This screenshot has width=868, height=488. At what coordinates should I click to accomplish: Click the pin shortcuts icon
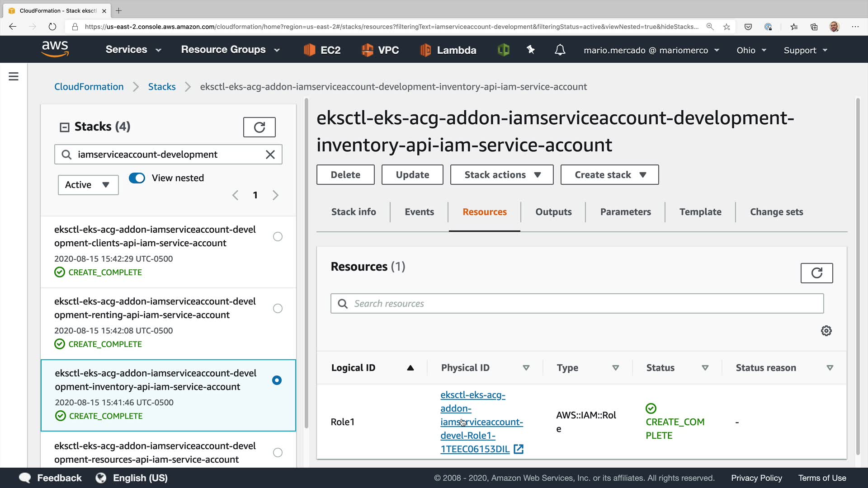[x=531, y=50]
